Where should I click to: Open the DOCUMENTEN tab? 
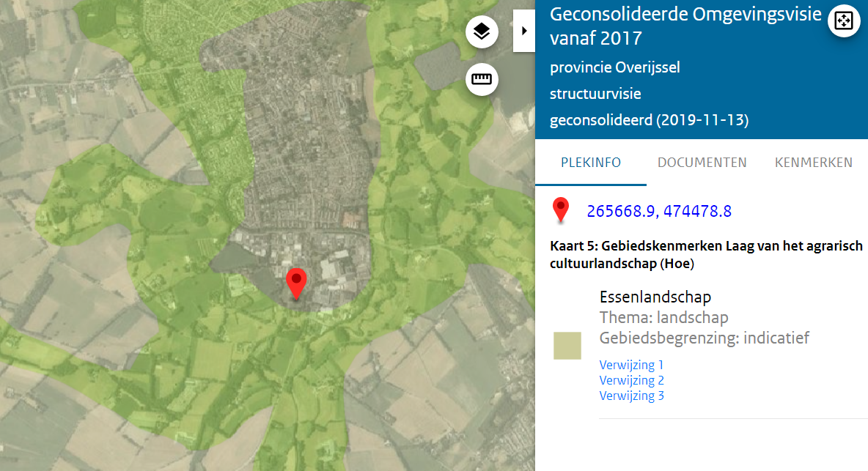tap(702, 163)
